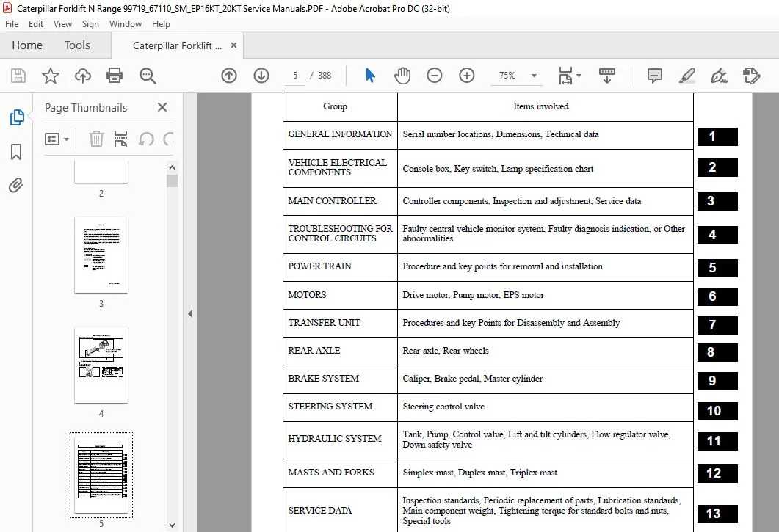Click the page number input field
Image resolution: width=779 pixels, height=532 pixels.
pyautogui.click(x=295, y=76)
